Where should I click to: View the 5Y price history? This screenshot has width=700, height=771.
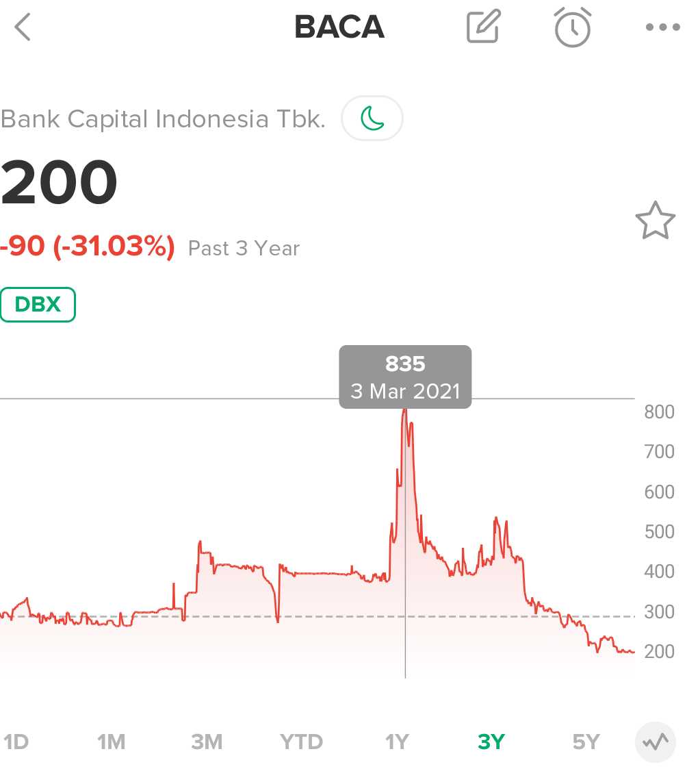pyautogui.click(x=586, y=742)
